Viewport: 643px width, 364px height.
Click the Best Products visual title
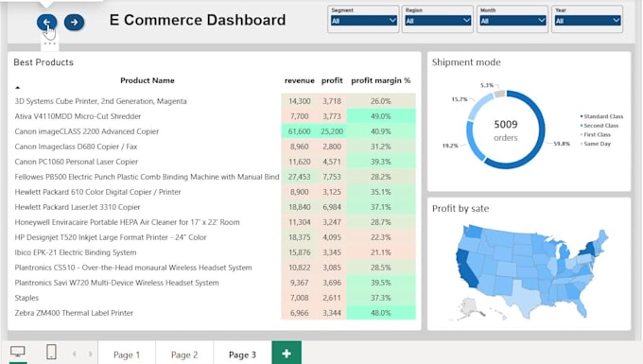click(x=43, y=62)
